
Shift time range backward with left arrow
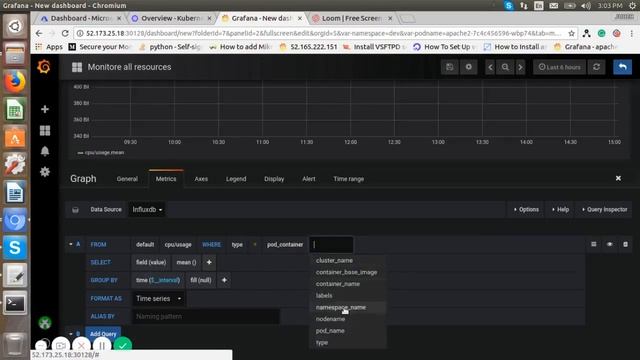coord(491,67)
